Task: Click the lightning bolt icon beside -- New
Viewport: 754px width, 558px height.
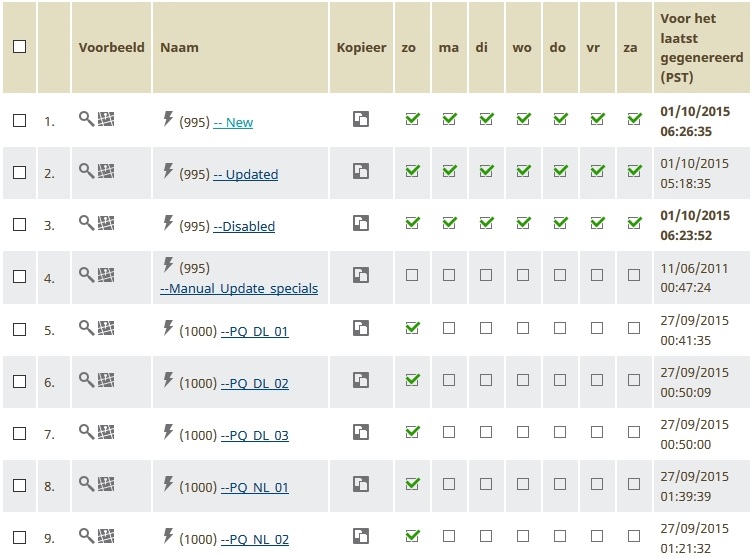Action: coord(168,118)
